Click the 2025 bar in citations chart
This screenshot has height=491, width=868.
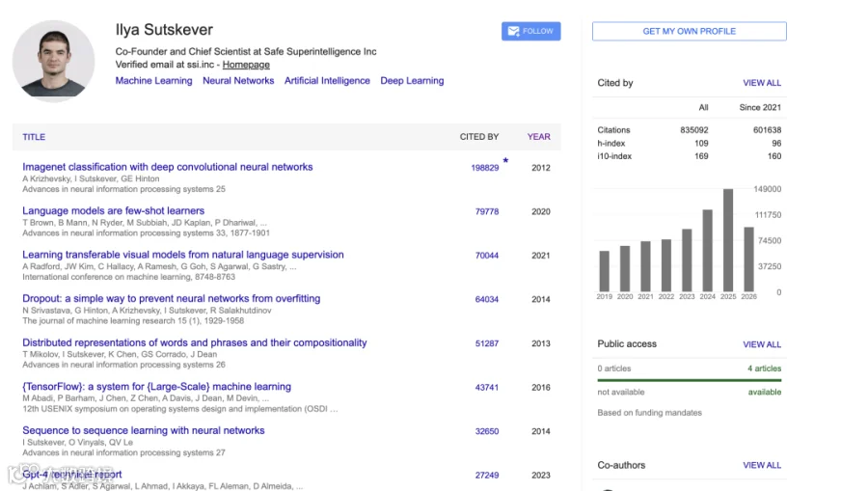[x=728, y=240]
